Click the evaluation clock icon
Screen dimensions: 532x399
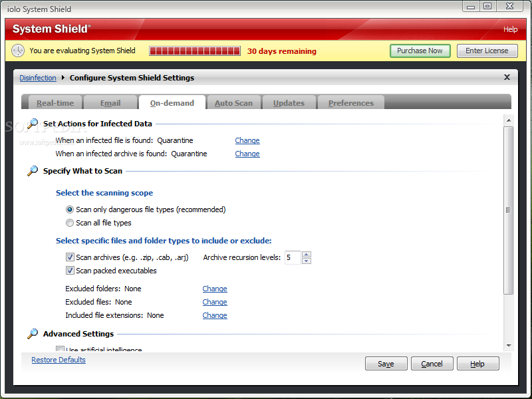[18, 51]
